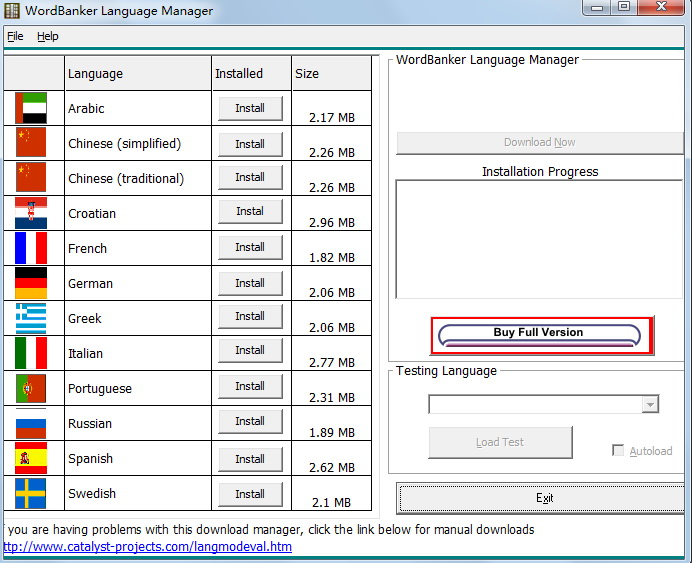
Task: Select the Portuguese language name cell
Action: coord(138,388)
